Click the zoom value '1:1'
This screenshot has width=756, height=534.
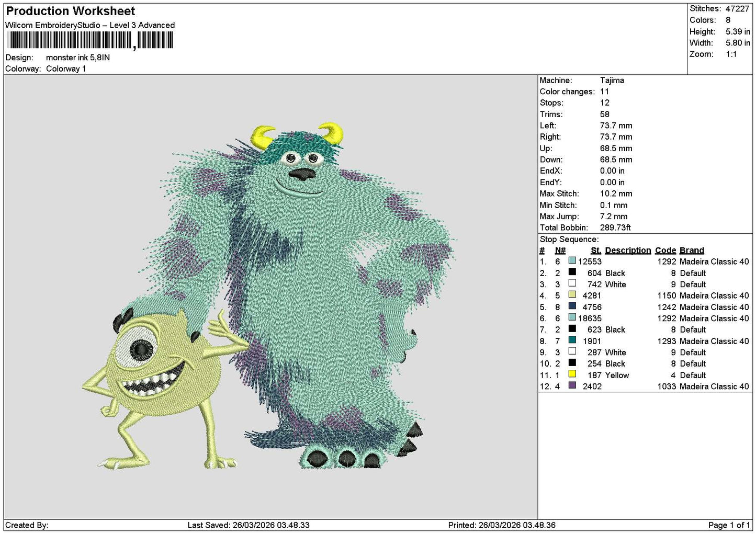pos(731,54)
